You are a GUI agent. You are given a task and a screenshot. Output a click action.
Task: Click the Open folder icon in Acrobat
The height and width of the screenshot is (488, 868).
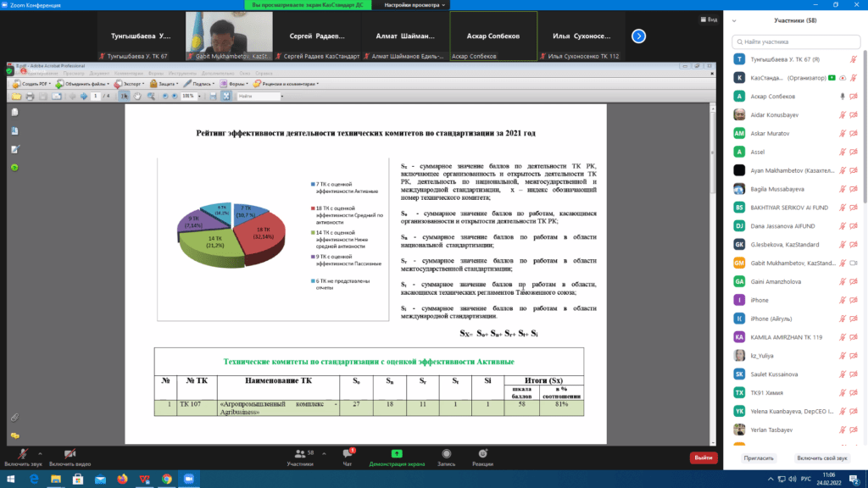pyautogui.click(x=17, y=97)
